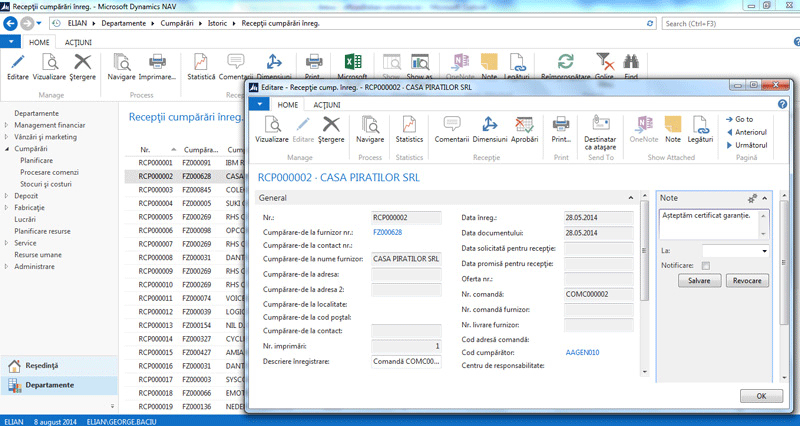Open dialog help question mark icon
The height and width of the screenshot is (426, 800).
[782, 104]
